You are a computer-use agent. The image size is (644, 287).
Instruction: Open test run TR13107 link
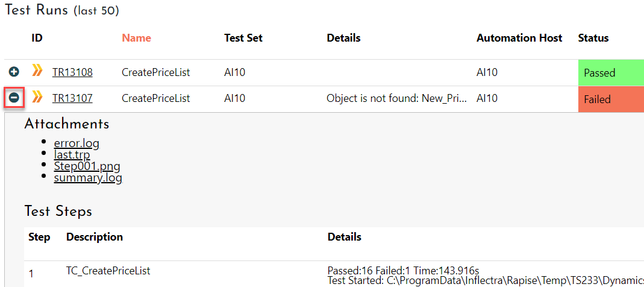(x=72, y=99)
